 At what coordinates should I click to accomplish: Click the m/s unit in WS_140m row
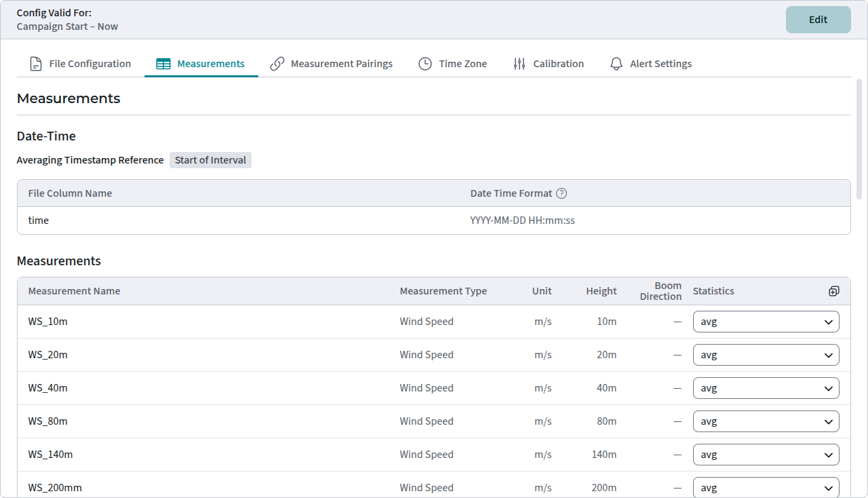coord(543,455)
